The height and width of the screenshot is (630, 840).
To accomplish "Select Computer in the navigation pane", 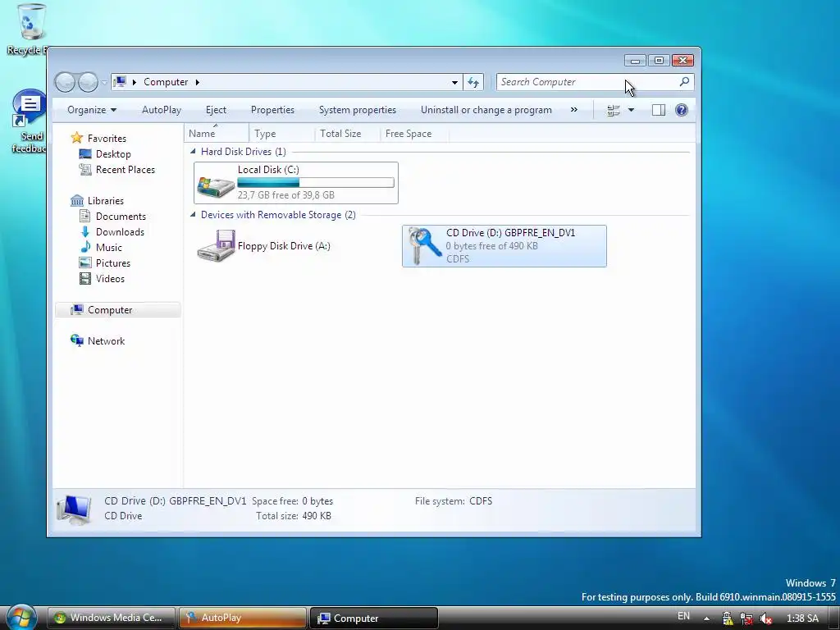I will 118,309.
